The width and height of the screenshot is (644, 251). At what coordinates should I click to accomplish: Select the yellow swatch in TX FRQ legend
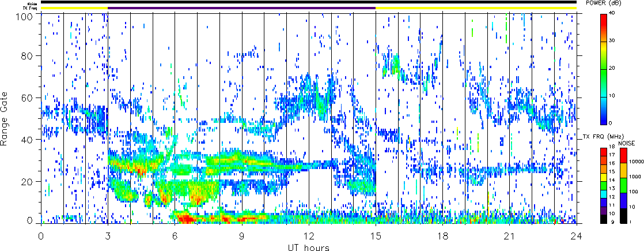pos(604,177)
